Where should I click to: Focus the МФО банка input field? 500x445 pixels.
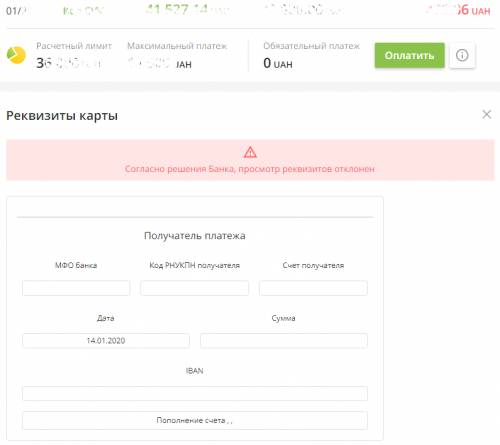pyautogui.click(x=76, y=288)
